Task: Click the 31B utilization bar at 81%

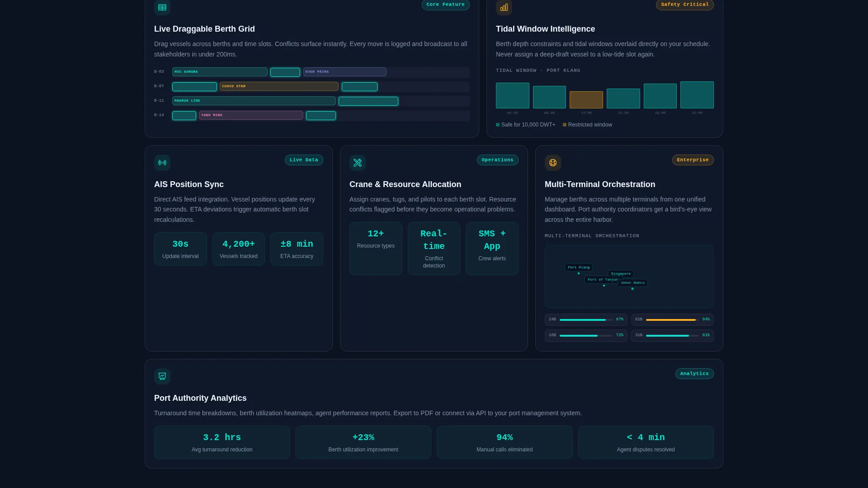Action: [x=672, y=336]
